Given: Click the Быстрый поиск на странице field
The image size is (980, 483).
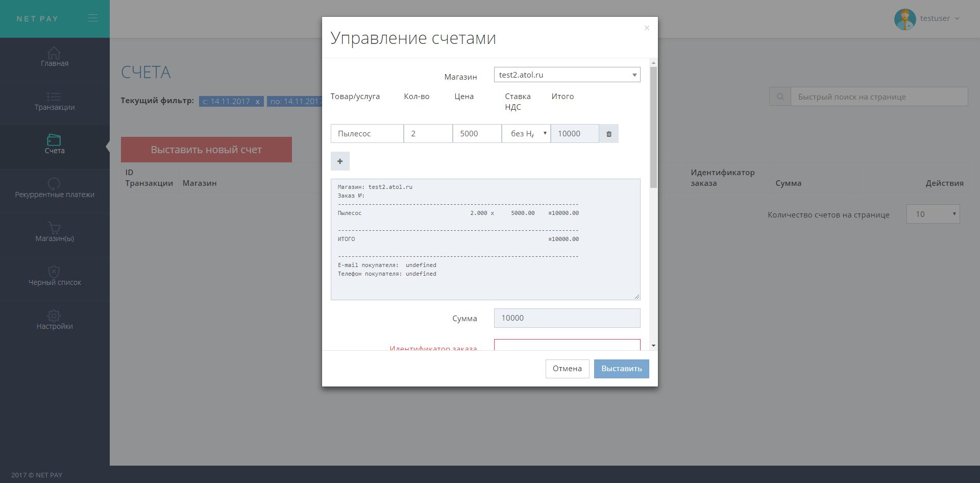Looking at the screenshot, I should 879,96.
